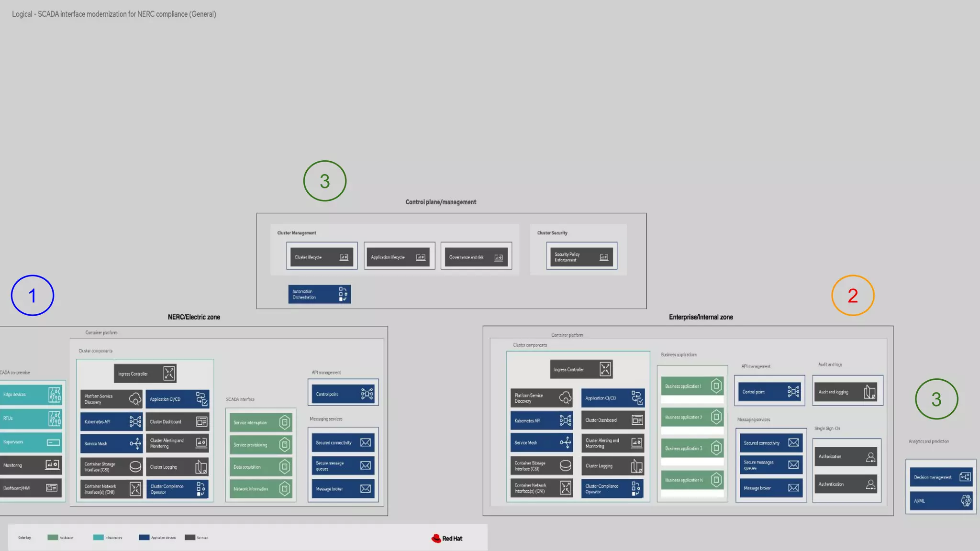Click the Decision management box
This screenshot has width=980, height=551.
click(x=941, y=477)
